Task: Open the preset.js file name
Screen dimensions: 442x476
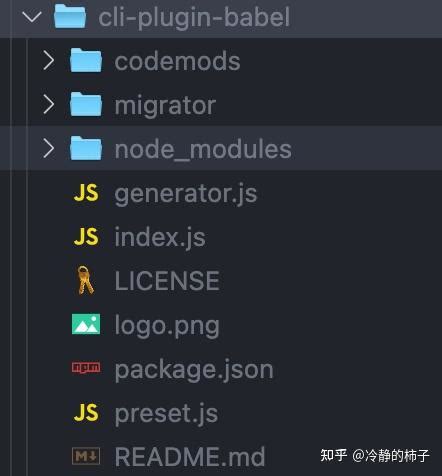Action: tap(166, 414)
